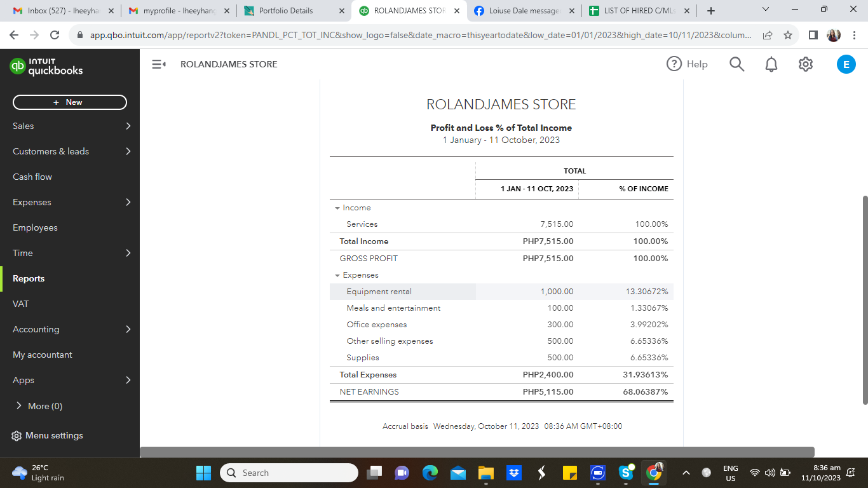This screenshot has width=868, height=488.
Task: Click the Menu settings gear icon
Action: (x=17, y=436)
